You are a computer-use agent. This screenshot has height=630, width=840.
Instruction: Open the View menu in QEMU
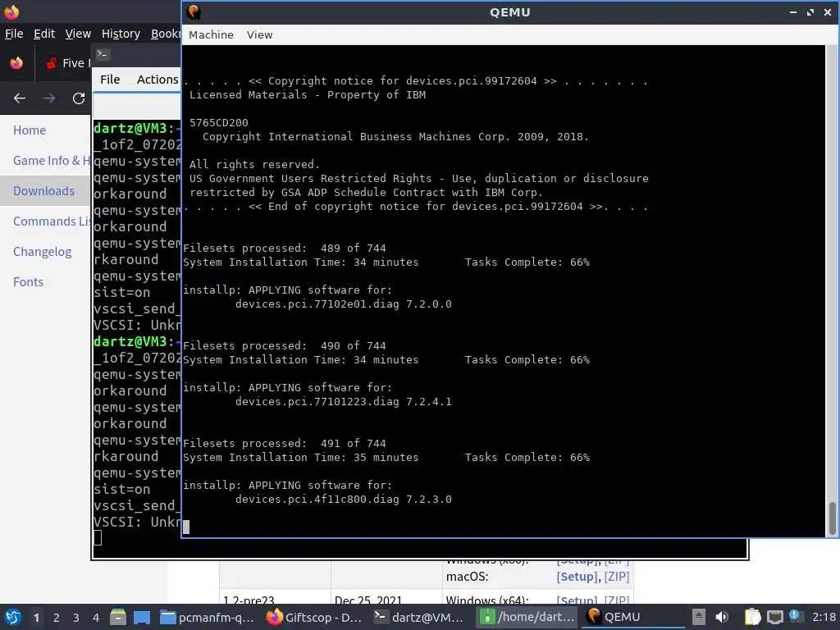[259, 34]
